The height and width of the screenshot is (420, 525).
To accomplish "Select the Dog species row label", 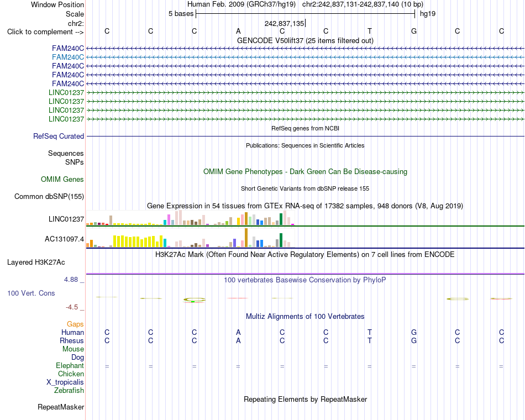I will (x=77, y=358).
